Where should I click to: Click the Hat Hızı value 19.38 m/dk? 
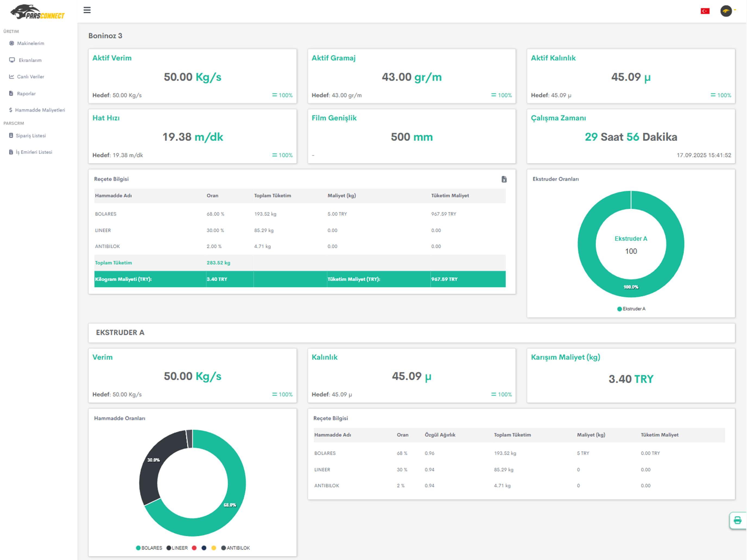click(x=193, y=137)
